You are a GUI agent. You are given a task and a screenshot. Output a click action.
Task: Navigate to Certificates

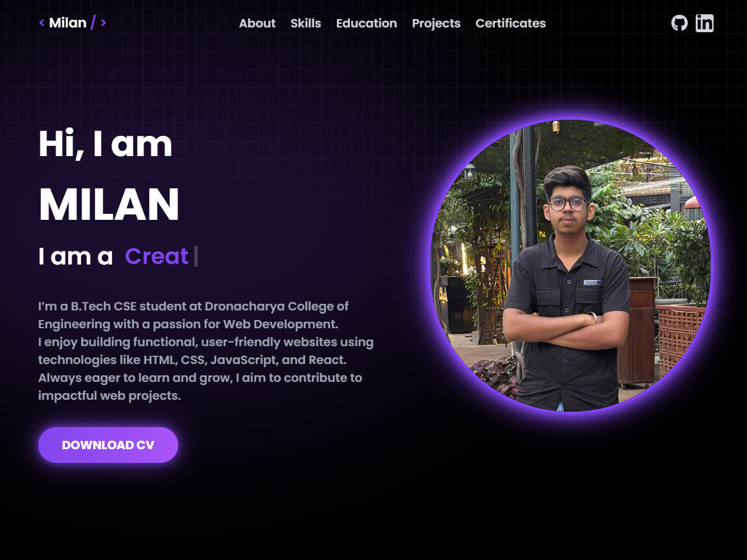pos(510,23)
